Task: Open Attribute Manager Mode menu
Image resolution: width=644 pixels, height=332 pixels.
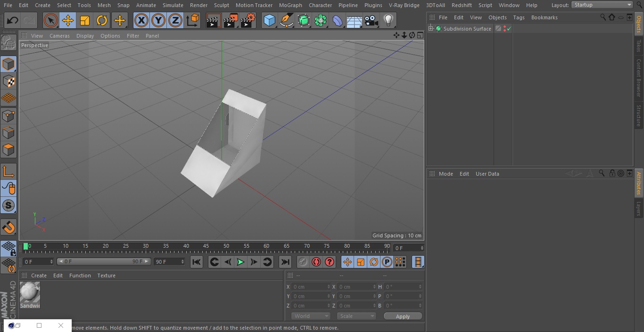Action: [x=446, y=174]
